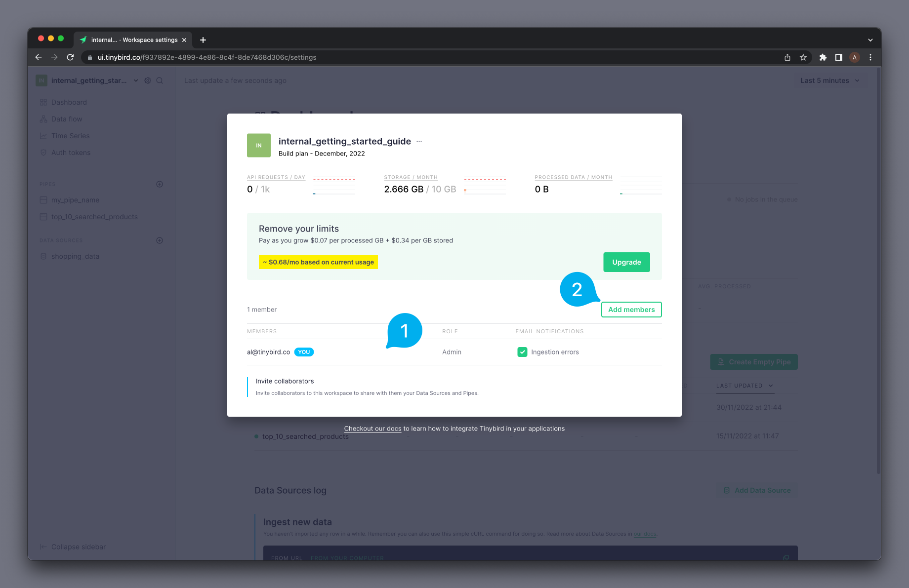
Task: Click the al@tinybird.co member email
Action: point(268,352)
